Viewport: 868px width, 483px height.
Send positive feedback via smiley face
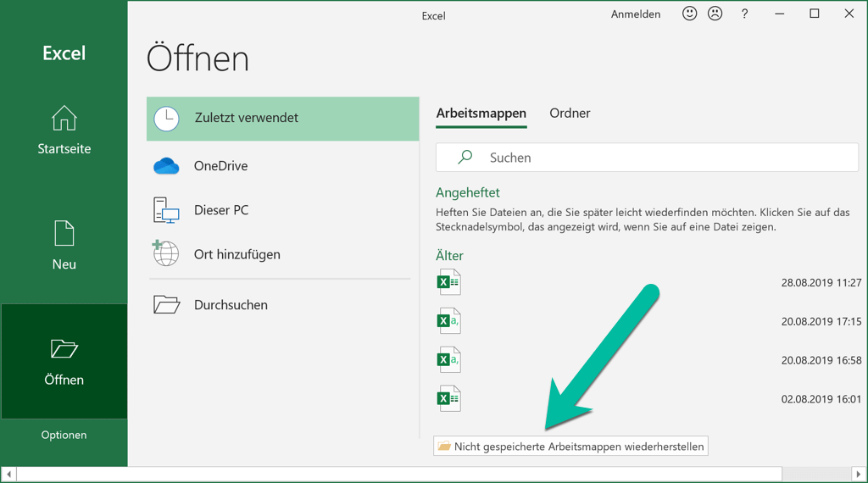(689, 14)
